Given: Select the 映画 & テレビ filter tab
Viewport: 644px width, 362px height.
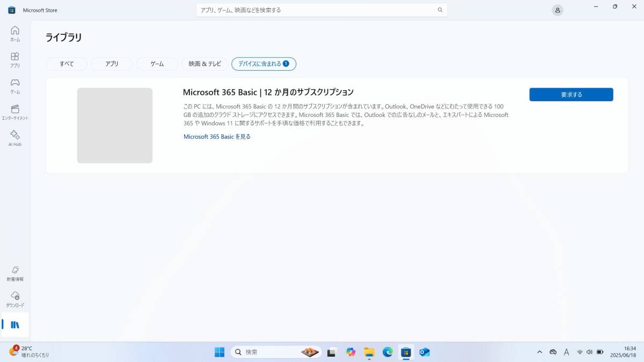Looking at the screenshot, I should click(204, 64).
